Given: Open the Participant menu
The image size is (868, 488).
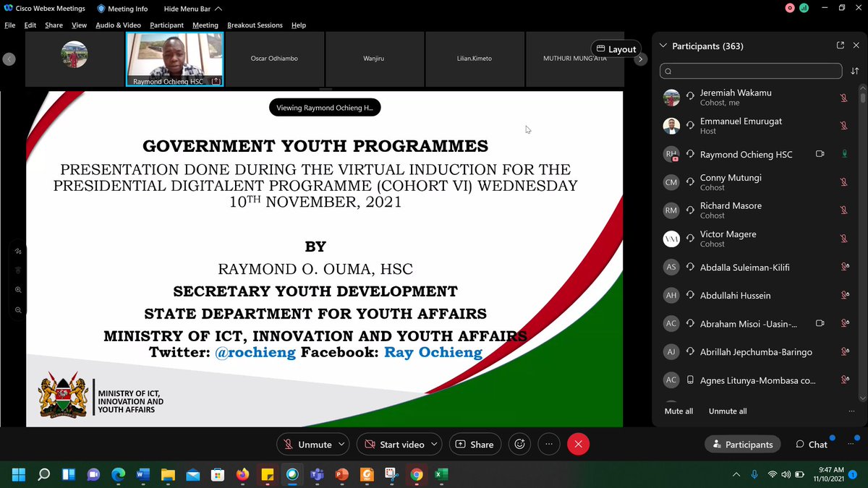Looking at the screenshot, I should [x=166, y=25].
